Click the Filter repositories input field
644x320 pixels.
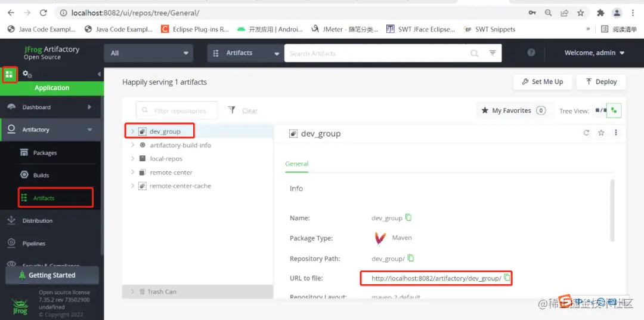pyautogui.click(x=177, y=110)
